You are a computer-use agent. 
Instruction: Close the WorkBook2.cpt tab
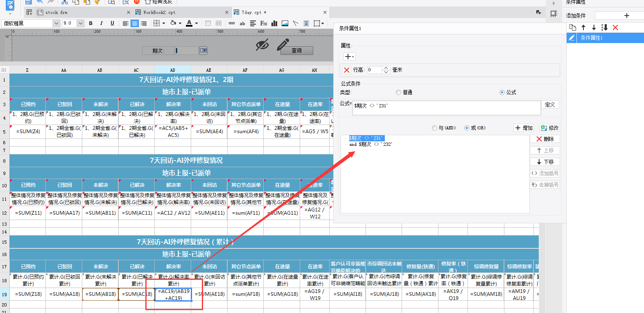[227, 12]
